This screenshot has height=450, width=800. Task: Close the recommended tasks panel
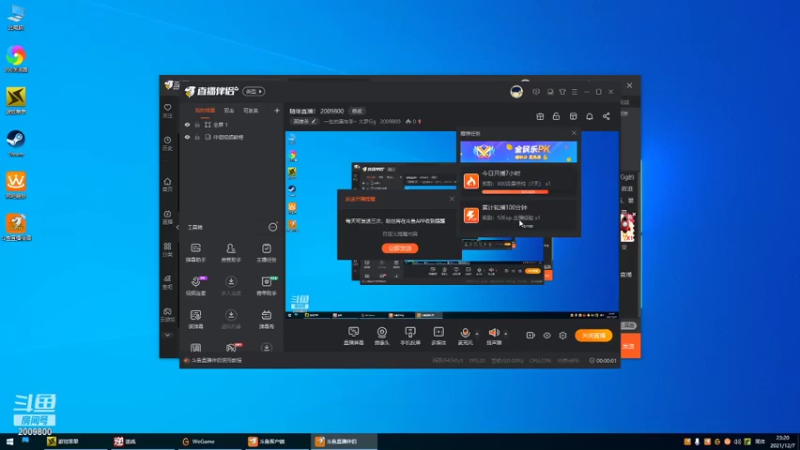click(x=574, y=133)
